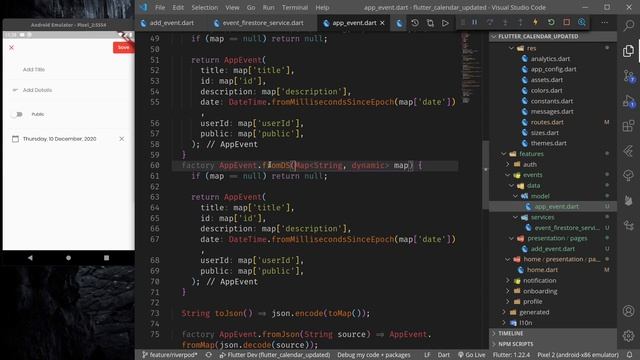The height and width of the screenshot is (360, 640).
Task: Stop debugging with the red square
Action: coord(567,22)
